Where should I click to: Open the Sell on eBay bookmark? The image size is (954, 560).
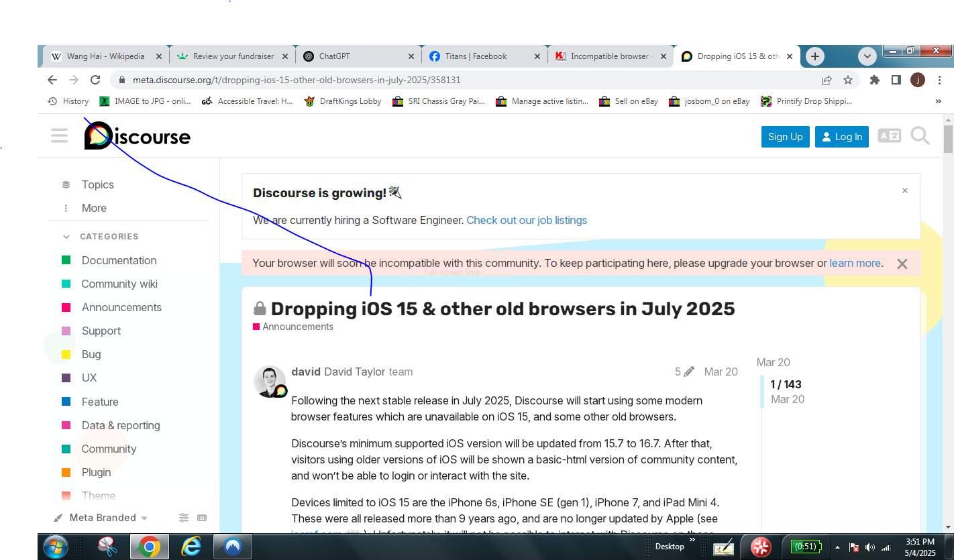(x=629, y=101)
